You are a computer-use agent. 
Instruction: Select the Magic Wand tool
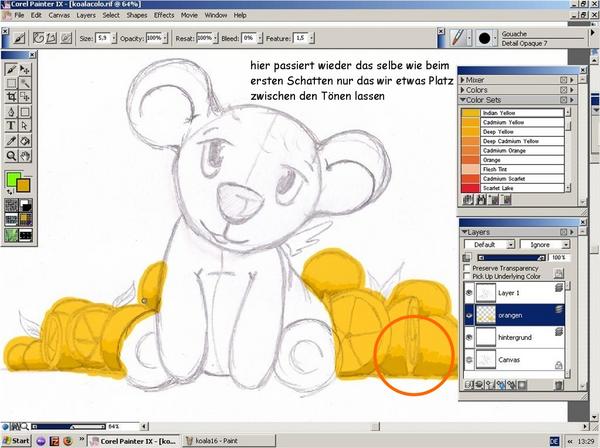click(x=25, y=83)
